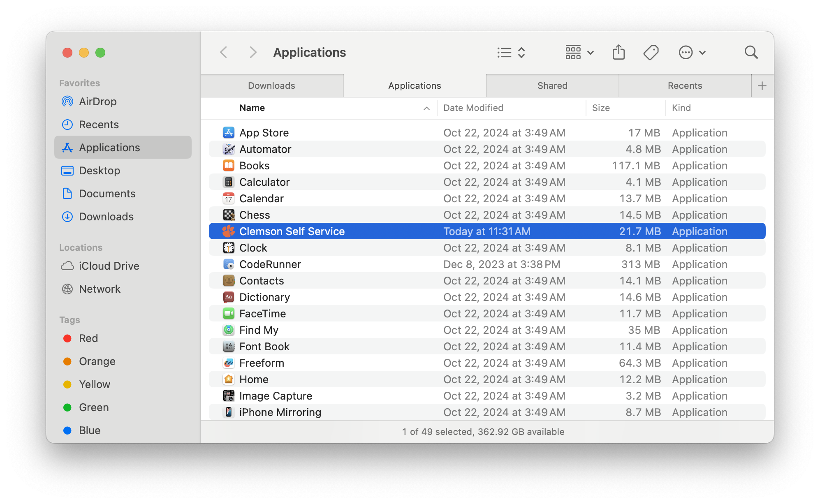Click the iPhone Mirroring app icon

[229, 412]
